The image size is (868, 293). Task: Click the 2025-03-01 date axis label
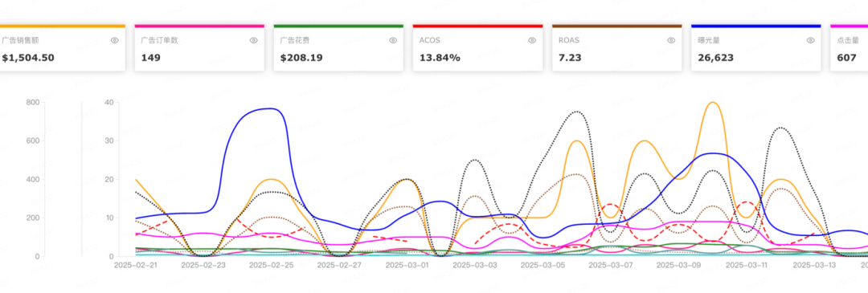click(407, 266)
